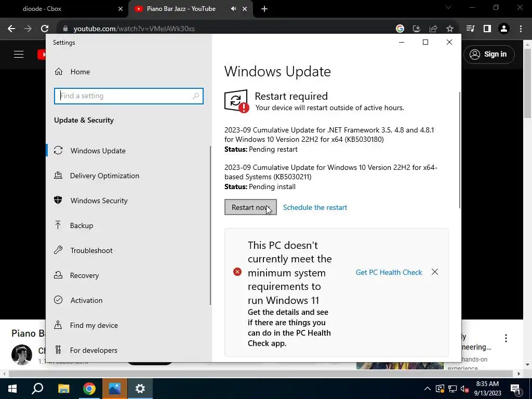Open taskbar Search
The height and width of the screenshot is (399, 532).
tap(37, 389)
